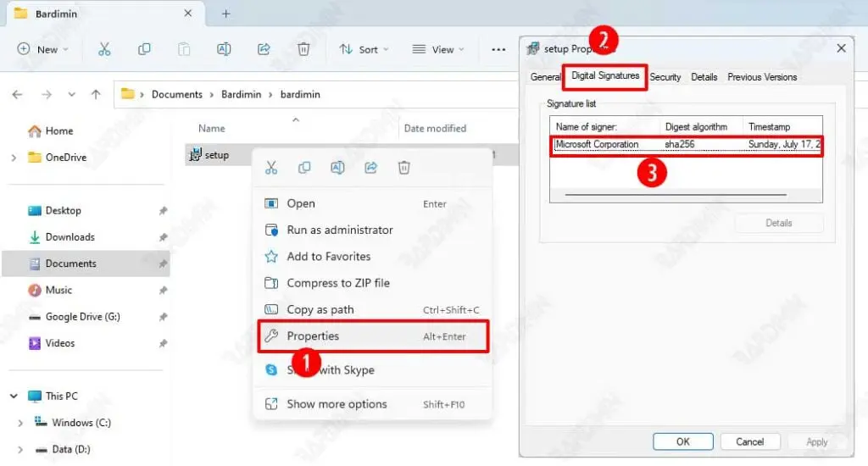Expand the OneDrive tree node
This screenshot has height=466, width=868.
(x=14, y=158)
